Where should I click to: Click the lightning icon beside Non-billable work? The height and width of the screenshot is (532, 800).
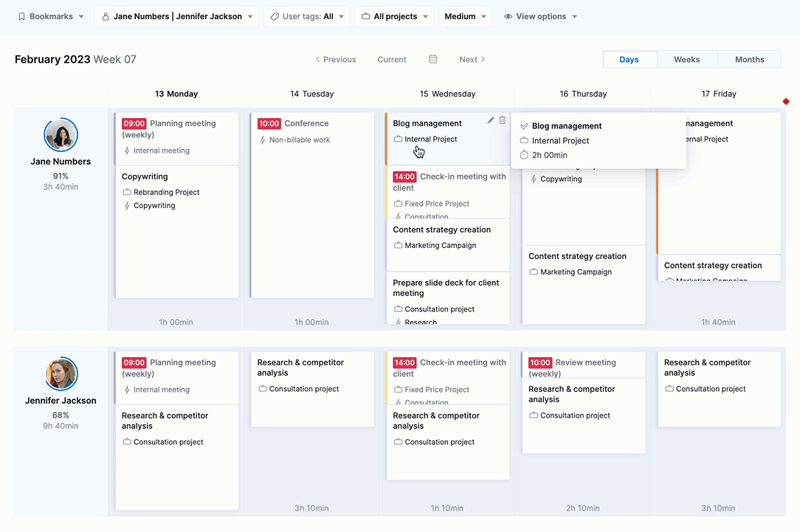(263, 139)
